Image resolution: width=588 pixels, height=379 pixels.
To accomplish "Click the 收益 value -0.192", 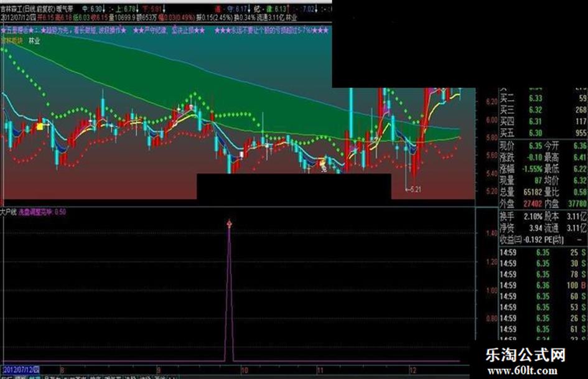I will pyautogui.click(x=533, y=240).
